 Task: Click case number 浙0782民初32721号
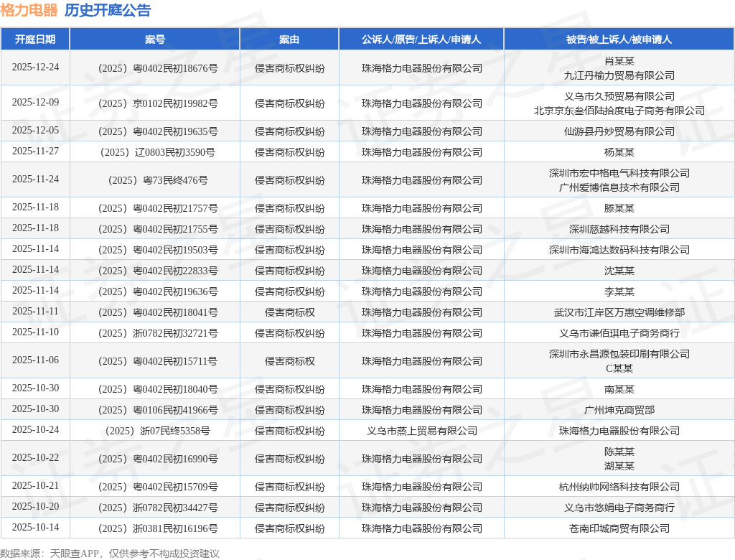point(158,333)
